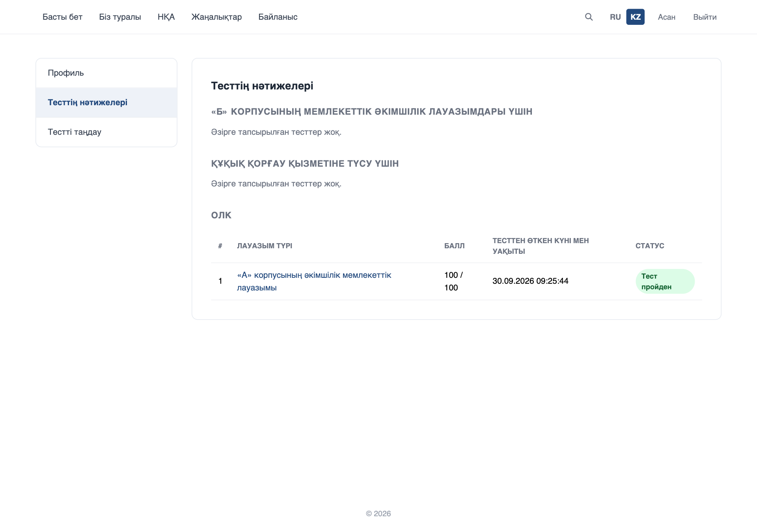Viewport: 757px width, 532px height.
Task: Click the test date 30.09.2026 cell
Action: [530, 281]
